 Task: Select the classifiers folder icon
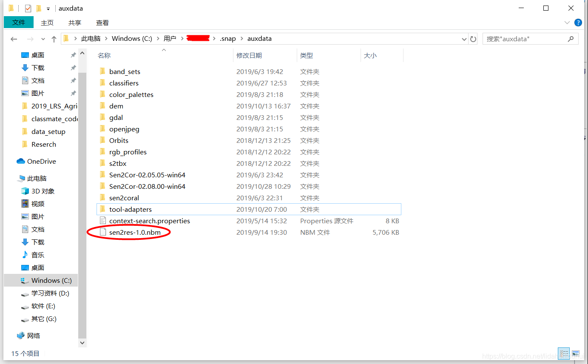102,83
